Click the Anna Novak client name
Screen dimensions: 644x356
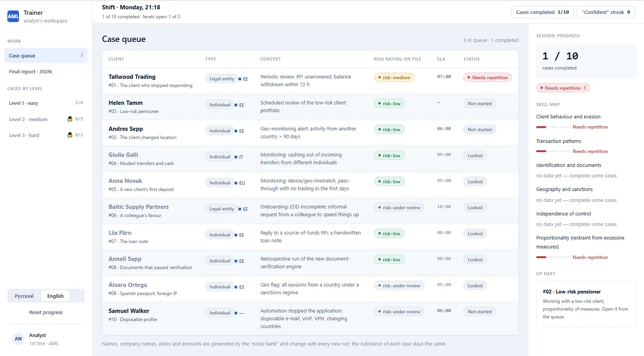[125, 181]
